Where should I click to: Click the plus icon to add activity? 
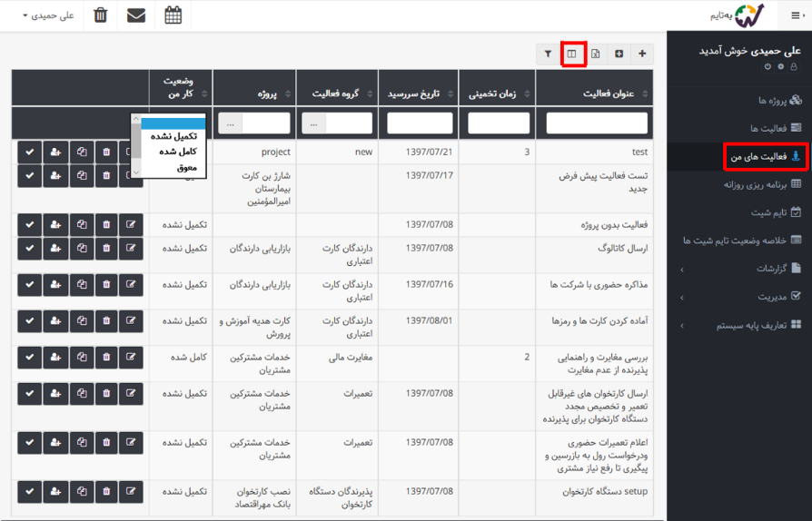(642, 54)
